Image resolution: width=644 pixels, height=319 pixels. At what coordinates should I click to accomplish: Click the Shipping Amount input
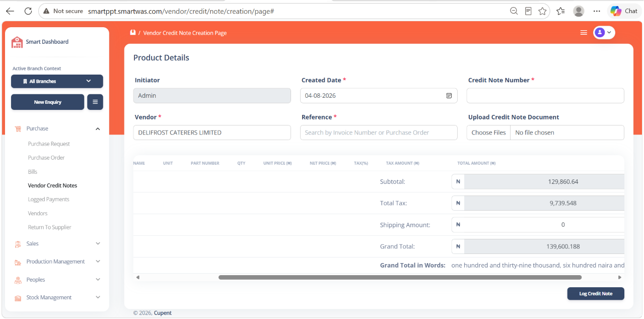(x=544, y=225)
